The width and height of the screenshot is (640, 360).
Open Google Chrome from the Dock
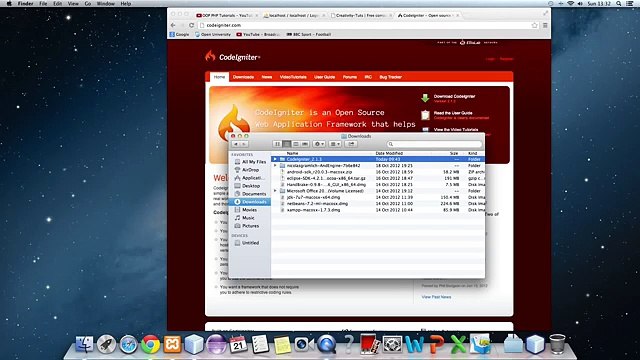tap(150, 344)
